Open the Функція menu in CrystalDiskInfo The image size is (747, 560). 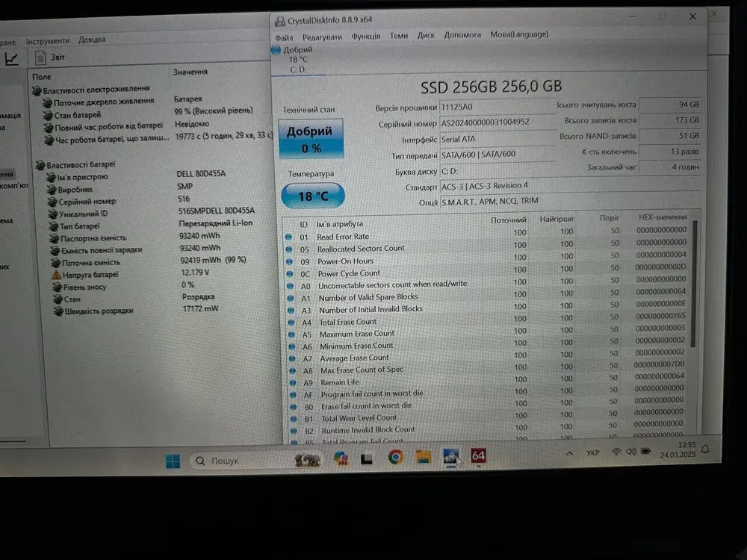(366, 36)
